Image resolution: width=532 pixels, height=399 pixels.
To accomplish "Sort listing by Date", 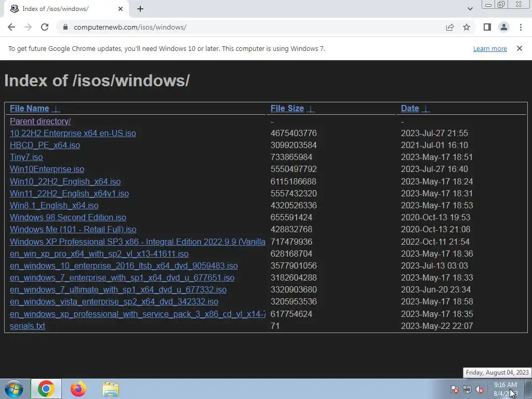I will (410, 108).
